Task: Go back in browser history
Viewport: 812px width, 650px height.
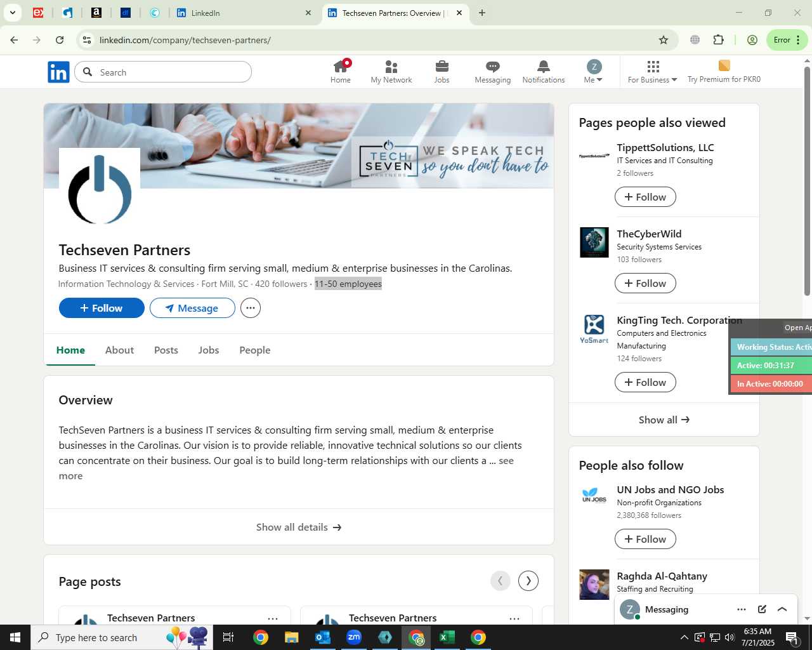Action: pyautogui.click(x=14, y=40)
